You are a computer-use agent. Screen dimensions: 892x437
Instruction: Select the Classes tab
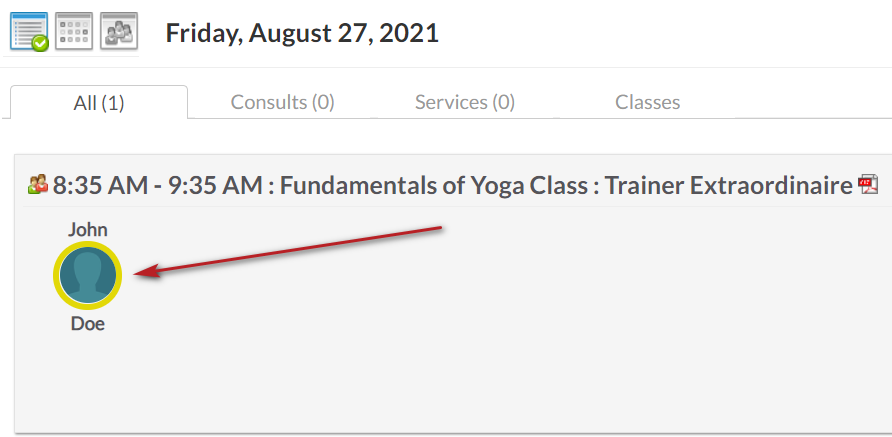647,102
